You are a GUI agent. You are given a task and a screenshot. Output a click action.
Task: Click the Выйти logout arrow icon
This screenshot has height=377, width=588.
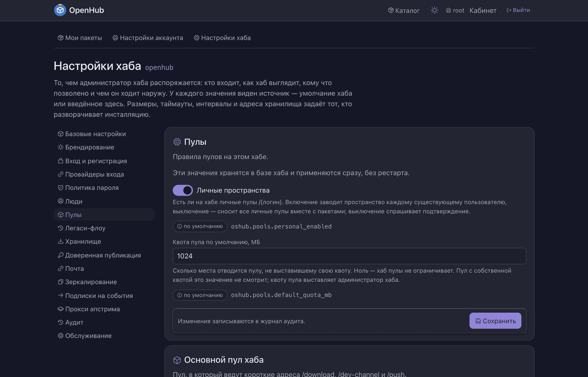(509, 10)
